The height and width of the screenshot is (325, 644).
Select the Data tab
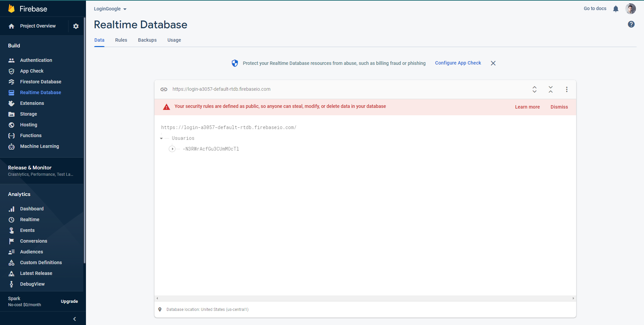99,40
